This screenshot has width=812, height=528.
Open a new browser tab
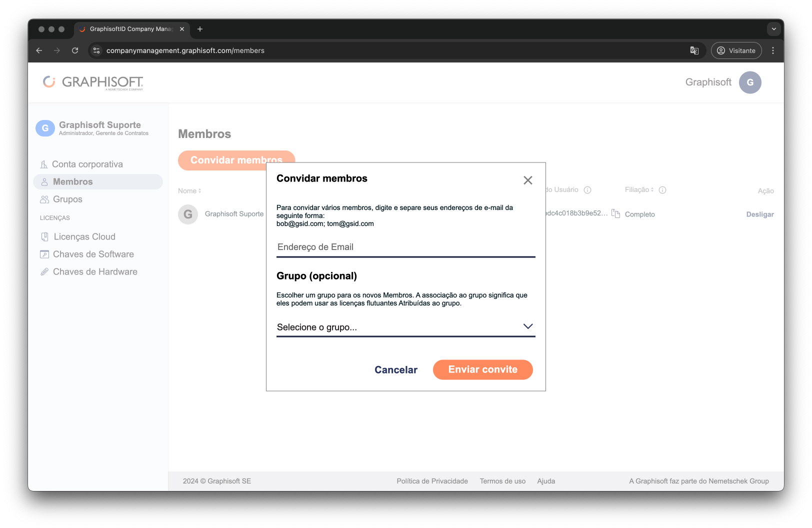point(200,29)
